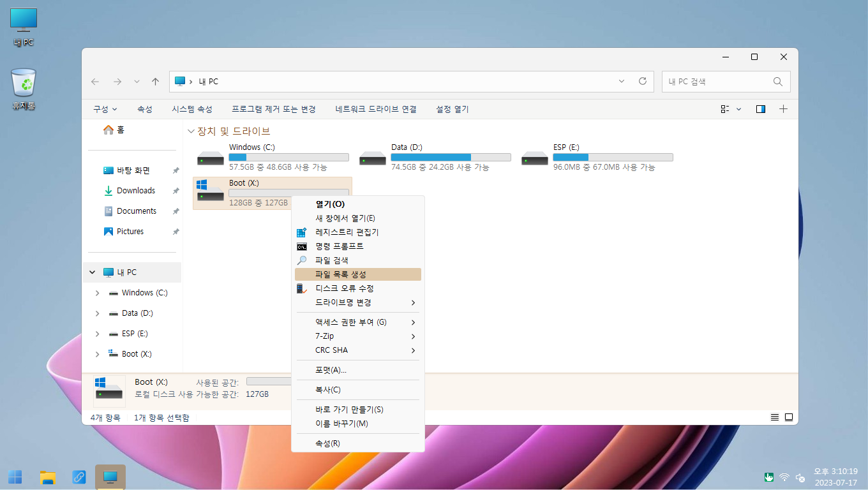Open the 7-Zip submenu
The height and width of the screenshot is (490, 868).
[358, 336]
